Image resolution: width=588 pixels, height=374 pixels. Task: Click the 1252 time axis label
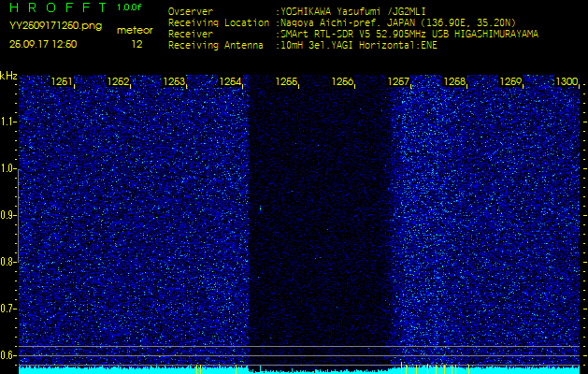tap(118, 81)
